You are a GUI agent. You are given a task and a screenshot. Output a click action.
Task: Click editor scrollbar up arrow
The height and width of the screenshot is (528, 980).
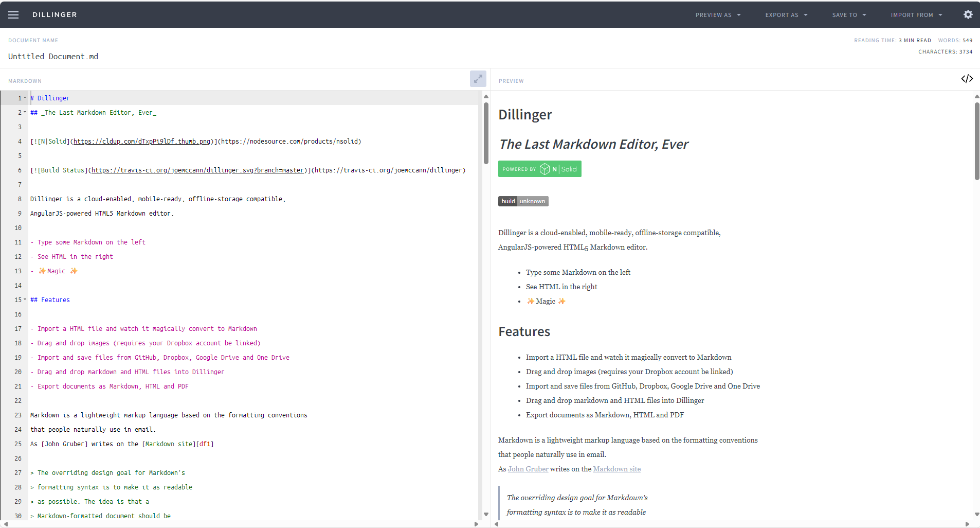(x=486, y=96)
